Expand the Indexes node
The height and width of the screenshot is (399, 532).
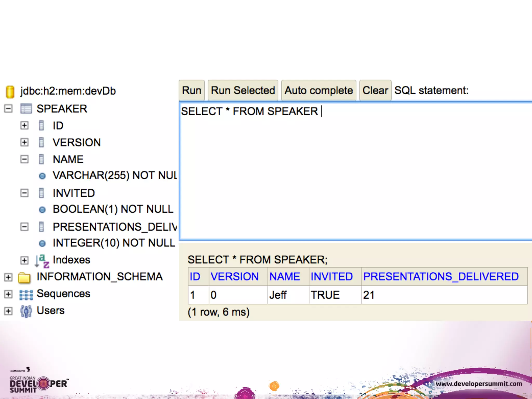tap(24, 260)
